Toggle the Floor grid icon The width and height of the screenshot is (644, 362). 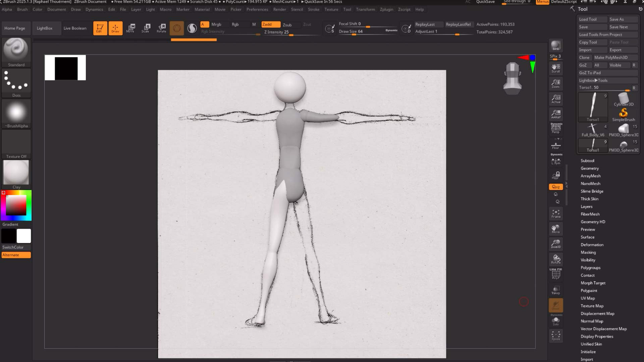[x=556, y=145]
